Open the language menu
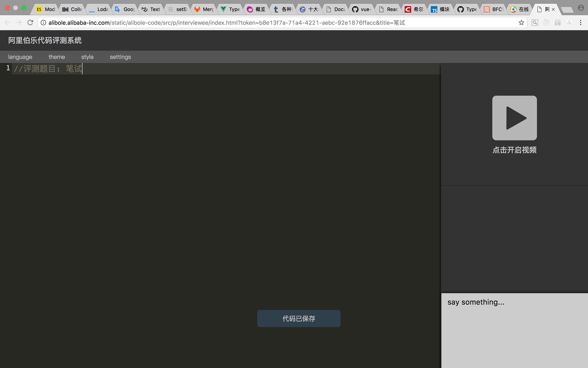The image size is (588, 368). [20, 57]
